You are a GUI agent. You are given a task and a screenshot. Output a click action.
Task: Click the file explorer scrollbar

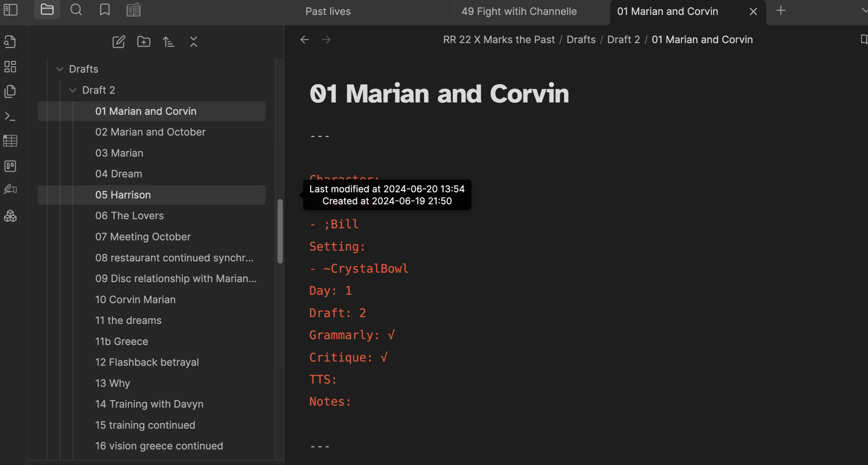point(280,229)
